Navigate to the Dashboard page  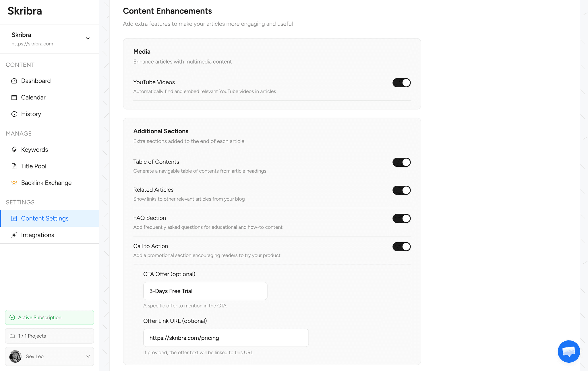(x=36, y=81)
